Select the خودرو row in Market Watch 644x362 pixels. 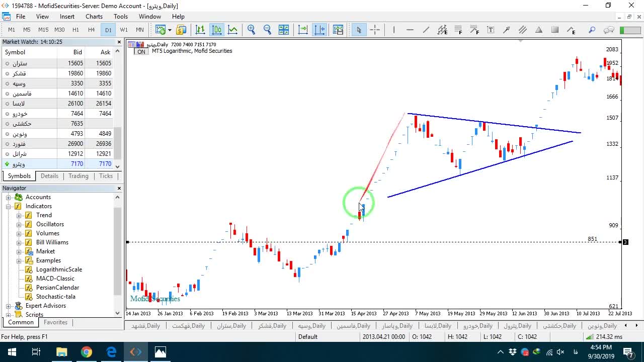click(x=57, y=114)
